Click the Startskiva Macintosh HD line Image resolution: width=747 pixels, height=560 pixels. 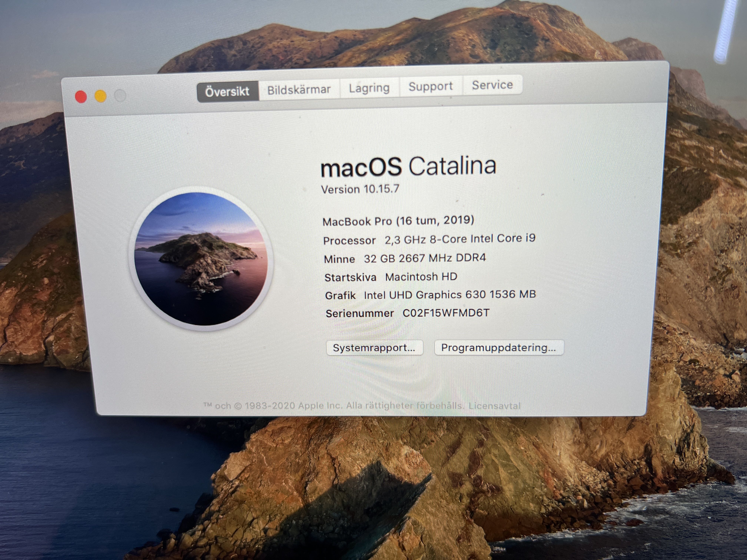coord(391,277)
